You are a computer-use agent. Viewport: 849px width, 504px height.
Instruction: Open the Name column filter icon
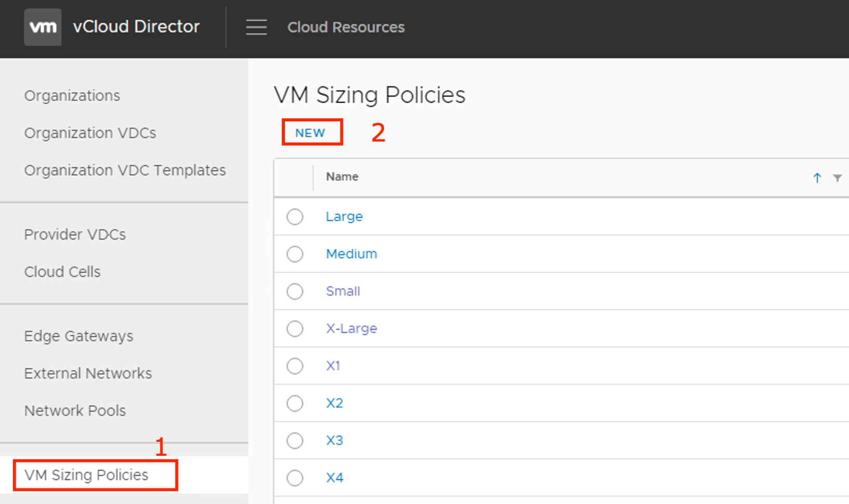(x=837, y=178)
